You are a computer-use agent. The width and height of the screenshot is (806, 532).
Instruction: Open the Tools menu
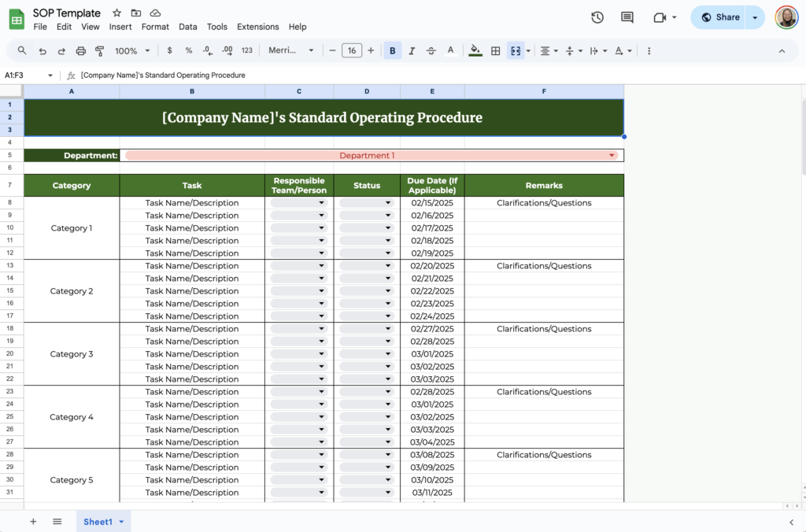click(217, 27)
